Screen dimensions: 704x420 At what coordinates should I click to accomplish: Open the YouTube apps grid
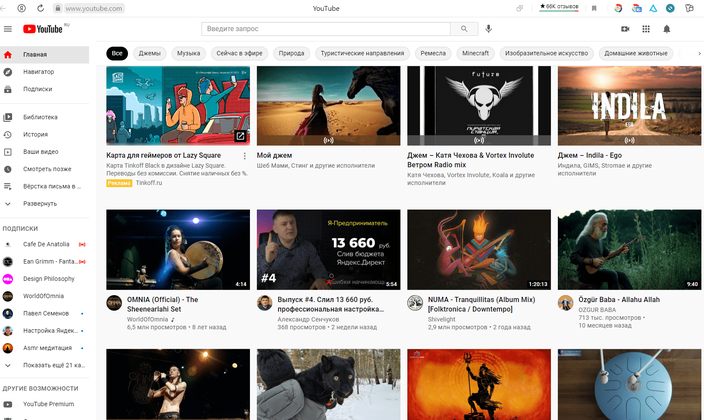[646, 29]
